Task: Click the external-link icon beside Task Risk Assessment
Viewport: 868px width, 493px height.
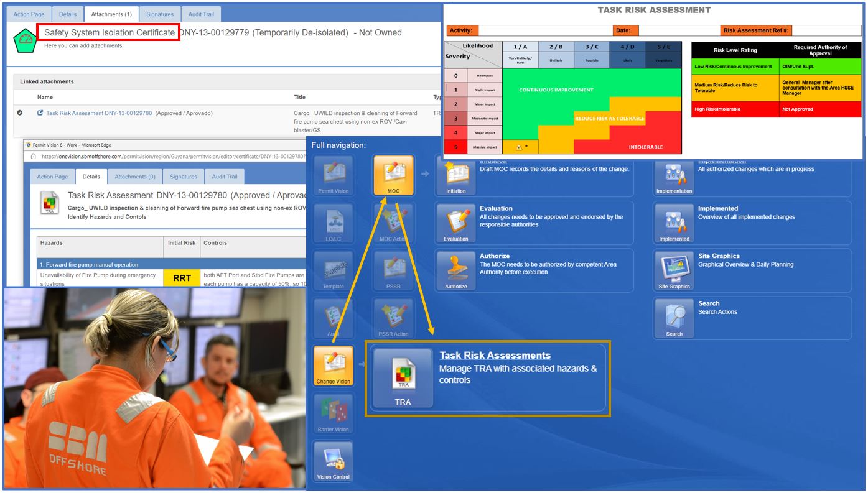Action: coord(40,113)
